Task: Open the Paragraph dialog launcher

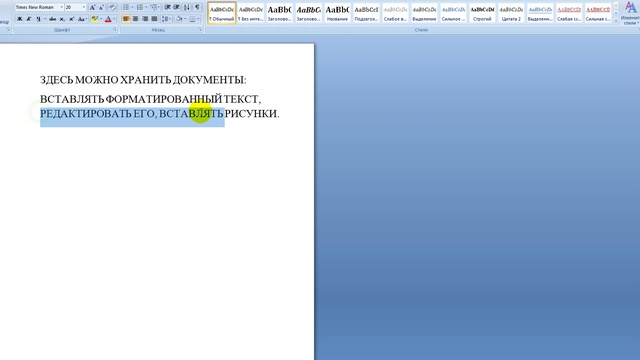Action: (200, 29)
